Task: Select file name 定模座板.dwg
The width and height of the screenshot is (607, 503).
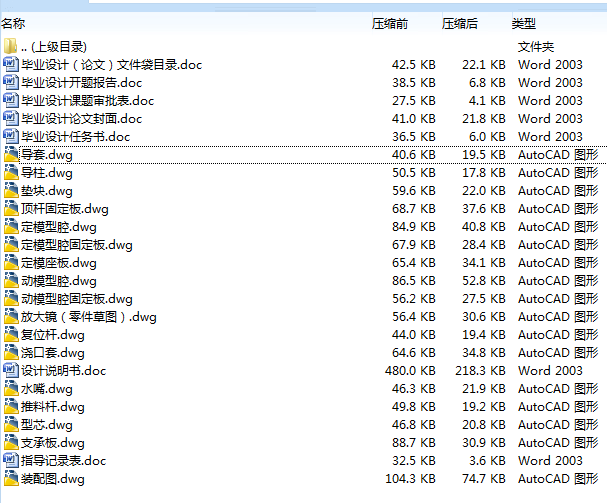Action: point(59,263)
